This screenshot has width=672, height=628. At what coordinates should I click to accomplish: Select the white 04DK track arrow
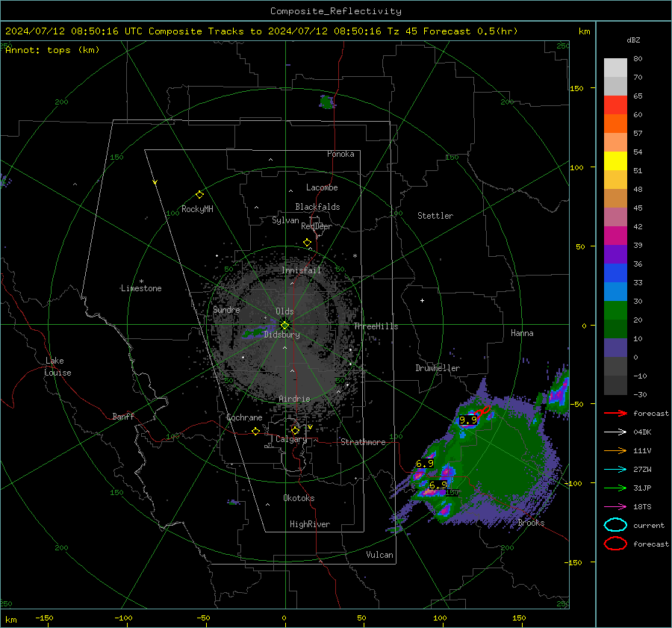coord(615,432)
